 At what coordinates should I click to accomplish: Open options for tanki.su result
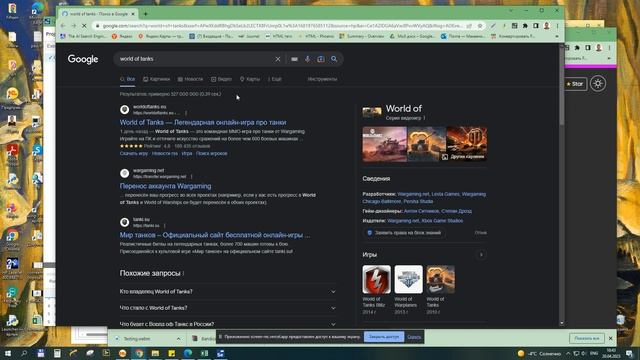[164, 226]
